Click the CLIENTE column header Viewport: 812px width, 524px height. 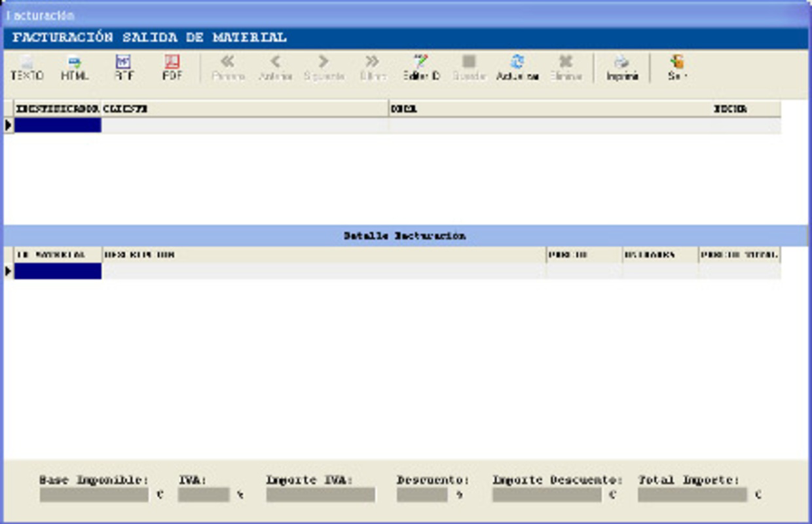click(x=245, y=109)
